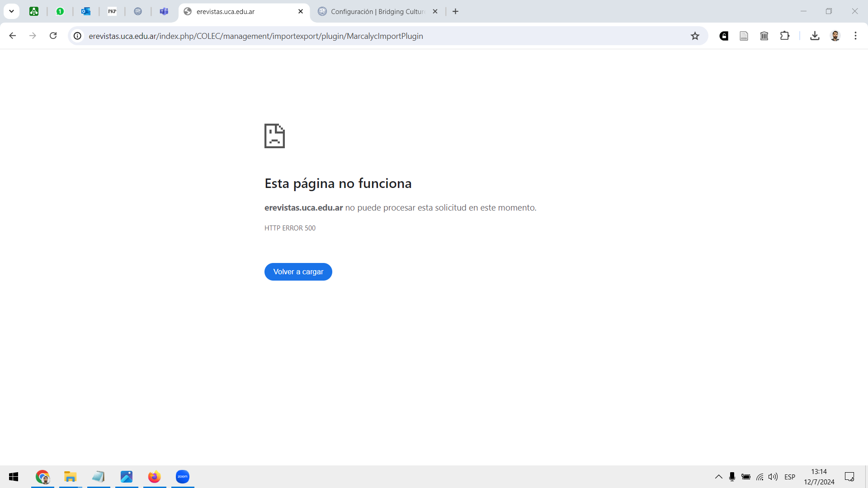Image resolution: width=868 pixels, height=488 pixels.
Task: Open a new tab with plus button
Action: (456, 11)
